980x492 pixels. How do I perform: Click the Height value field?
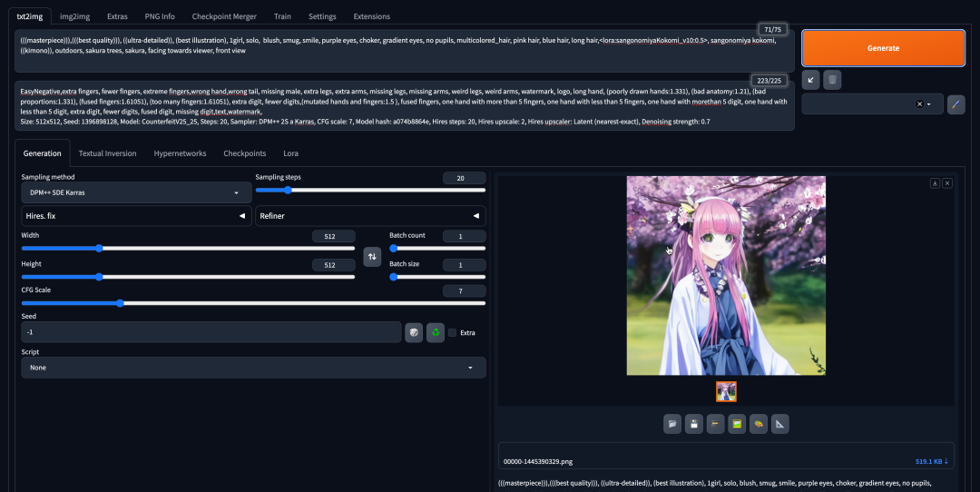[x=334, y=265]
